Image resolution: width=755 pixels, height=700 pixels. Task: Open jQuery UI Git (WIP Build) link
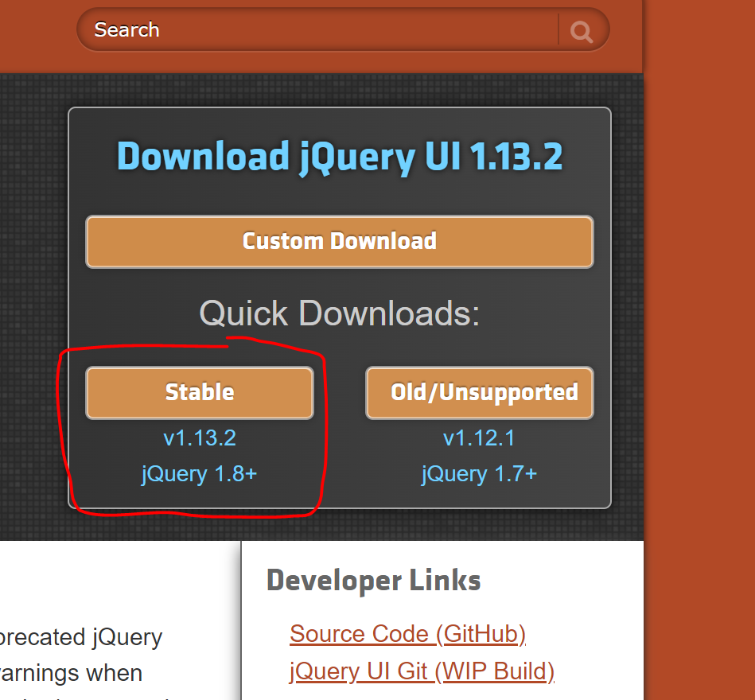coord(422,671)
